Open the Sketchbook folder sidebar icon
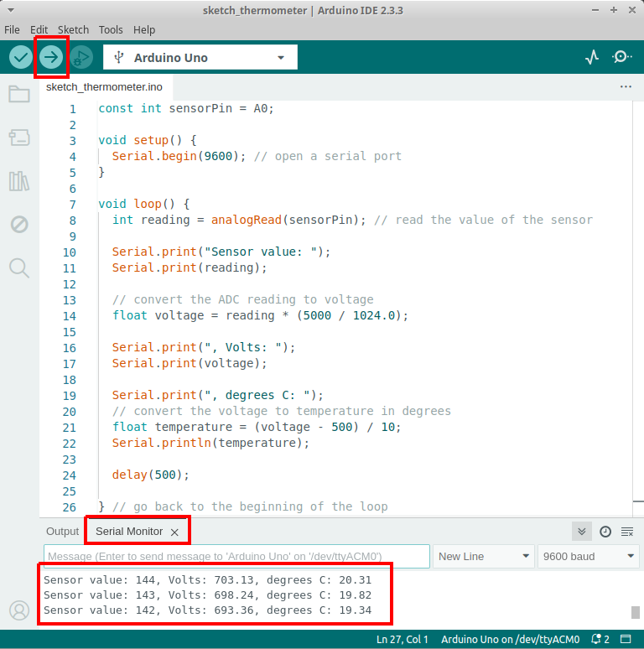The image size is (644, 649). click(19, 94)
